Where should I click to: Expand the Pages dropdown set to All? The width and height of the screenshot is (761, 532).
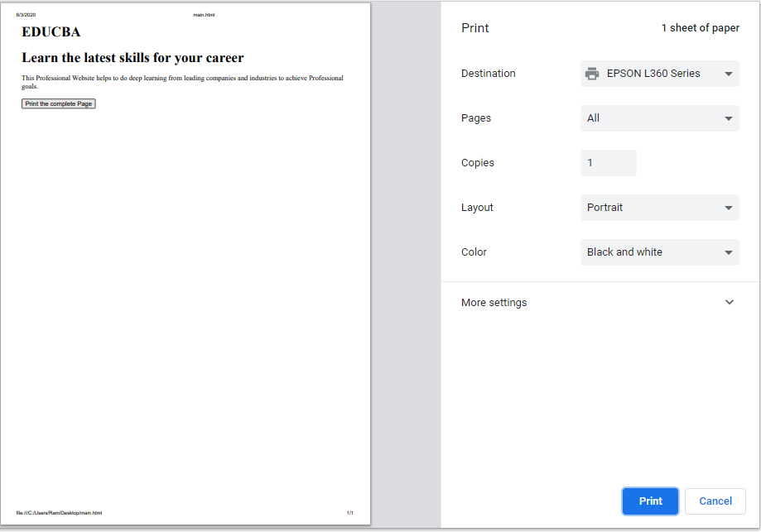(660, 118)
